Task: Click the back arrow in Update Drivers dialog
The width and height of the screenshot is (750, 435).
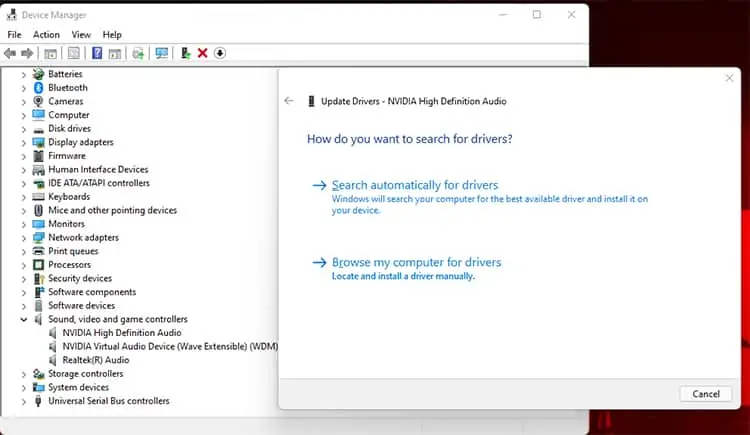Action: pyautogui.click(x=289, y=100)
